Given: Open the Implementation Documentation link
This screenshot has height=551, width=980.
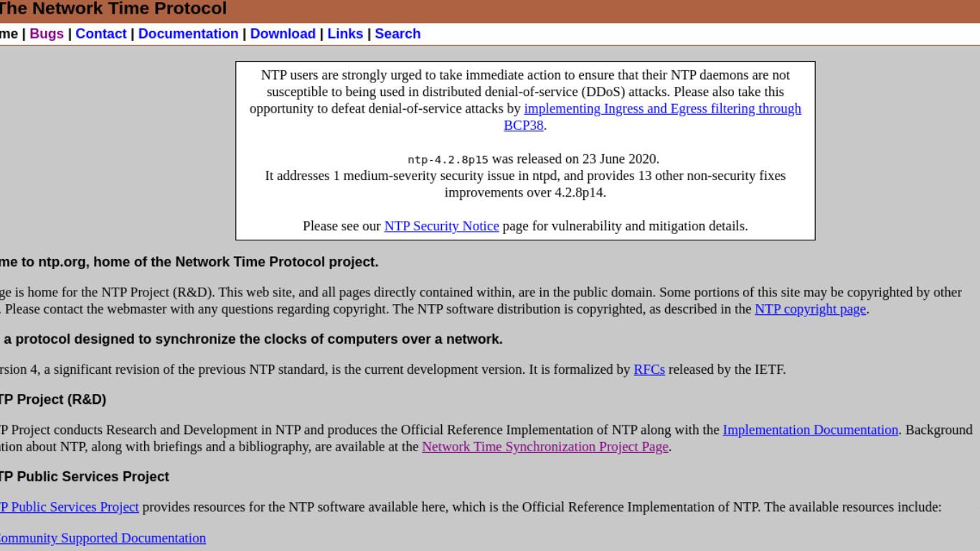Looking at the screenshot, I should 810,430.
